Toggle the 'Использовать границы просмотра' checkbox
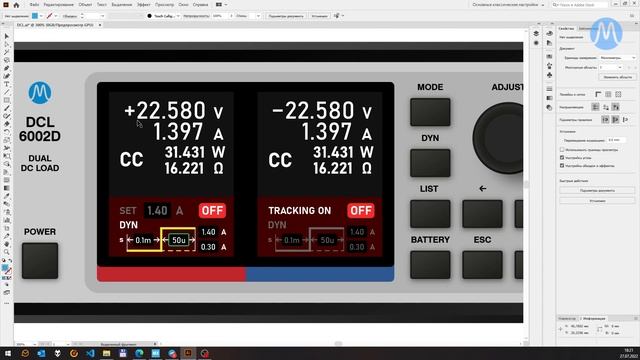640x360 pixels. click(x=562, y=150)
